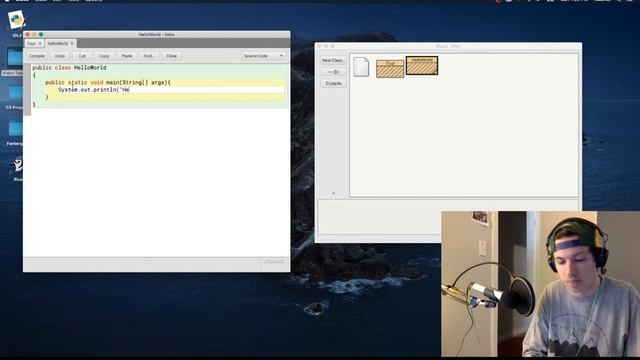Click the Copy button in the editor
The width and height of the screenshot is (640, 360).
pyautogui.click(x=104, y=56)
